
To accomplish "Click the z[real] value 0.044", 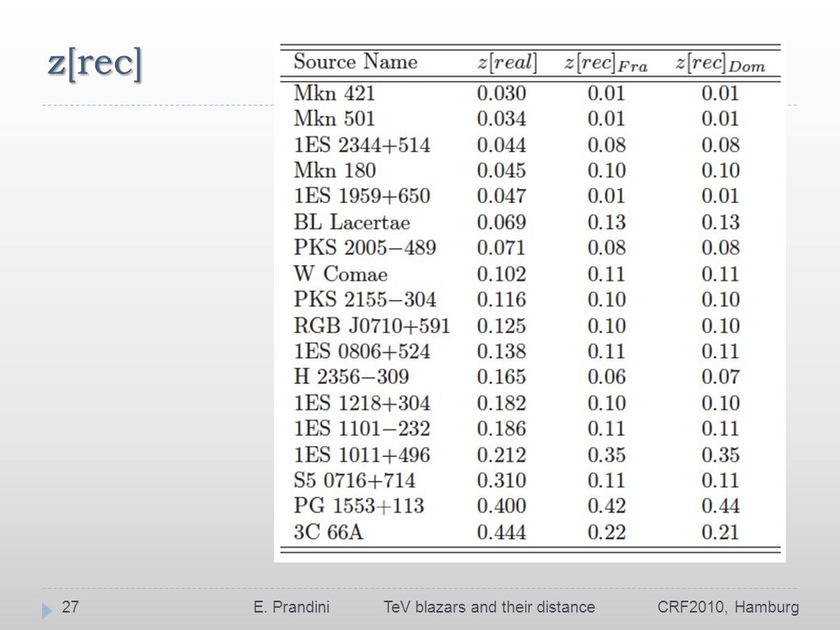I will click(x=502, y=145).
